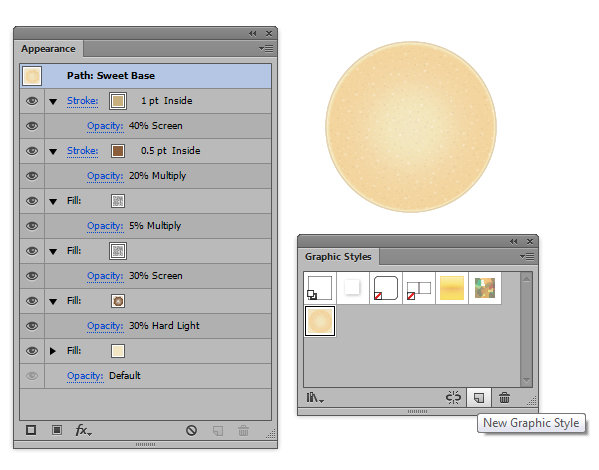
Task: Select the Appearance panel tab
Action: pos(48,49)
